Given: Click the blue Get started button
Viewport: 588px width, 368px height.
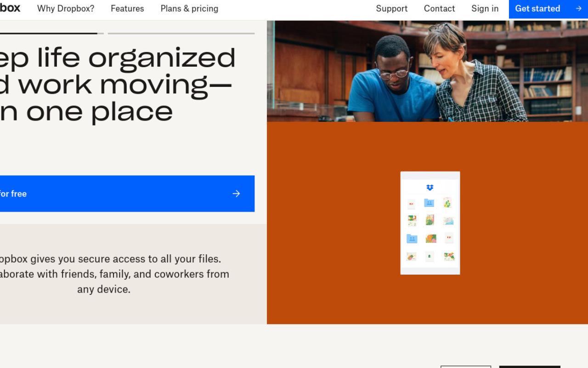Looking at the screenshot, I should (x=548, y=9).
